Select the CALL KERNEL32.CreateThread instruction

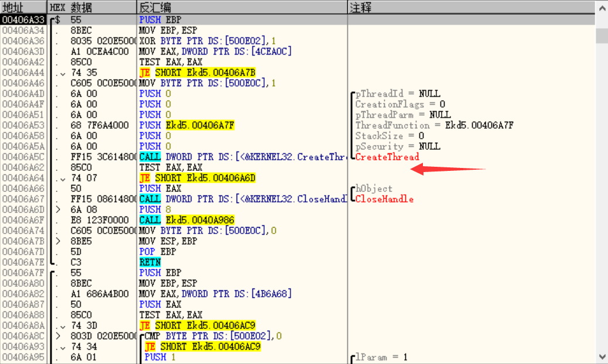[x=242, y=157]
